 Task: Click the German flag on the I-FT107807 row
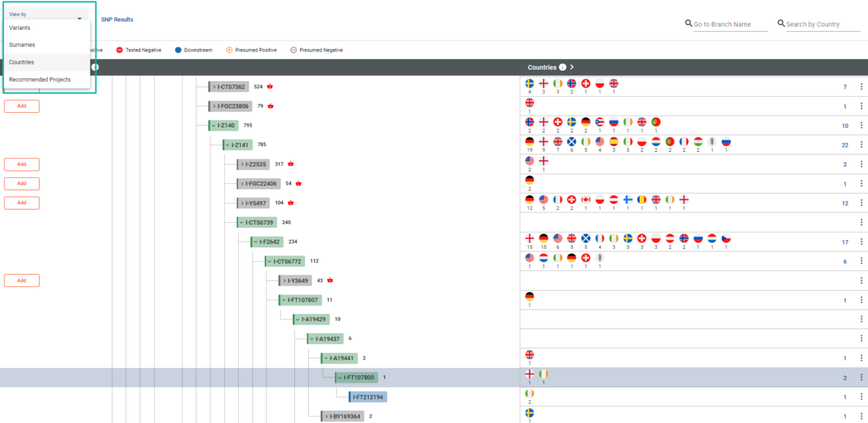[530, 296]
